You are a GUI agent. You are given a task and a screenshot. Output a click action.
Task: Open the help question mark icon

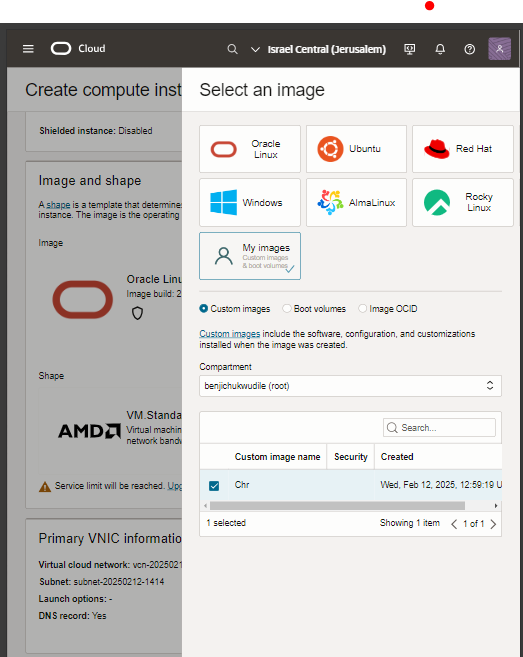click(470, 49)
